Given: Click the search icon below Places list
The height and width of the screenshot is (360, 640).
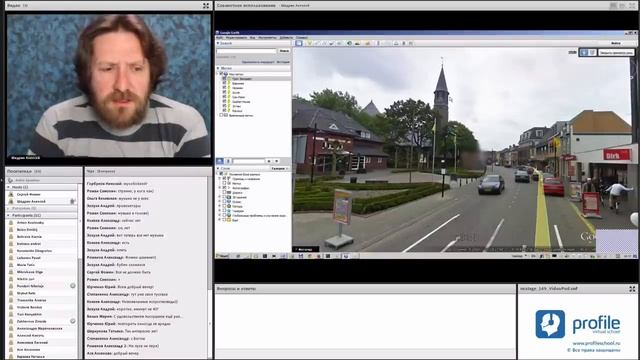Looking at the screenshot, I should point(220,161).
